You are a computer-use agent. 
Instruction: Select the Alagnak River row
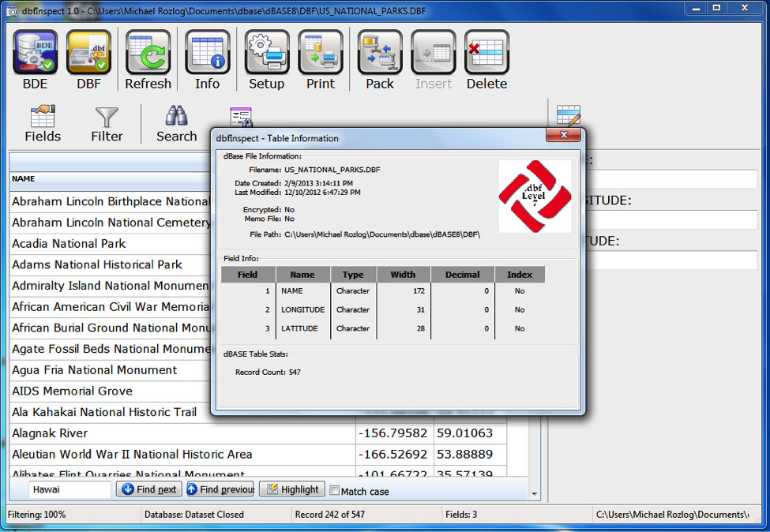point(182,433)
